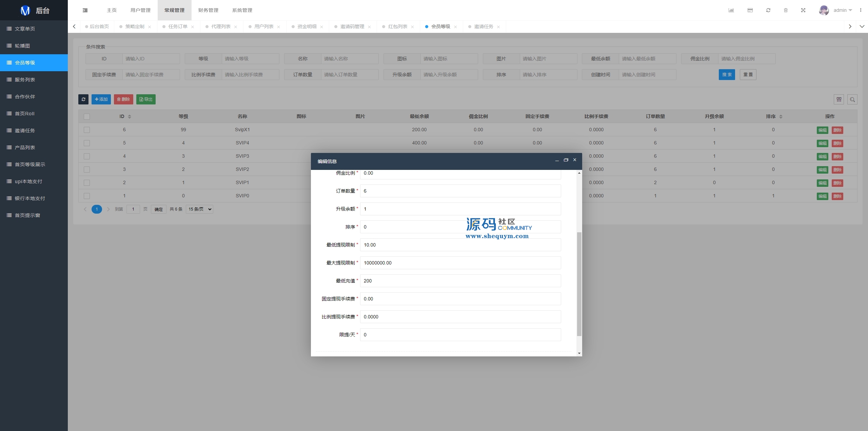Enter fullscreen with the expand icon
Screen dimensions: 868x431
(803, 10)
